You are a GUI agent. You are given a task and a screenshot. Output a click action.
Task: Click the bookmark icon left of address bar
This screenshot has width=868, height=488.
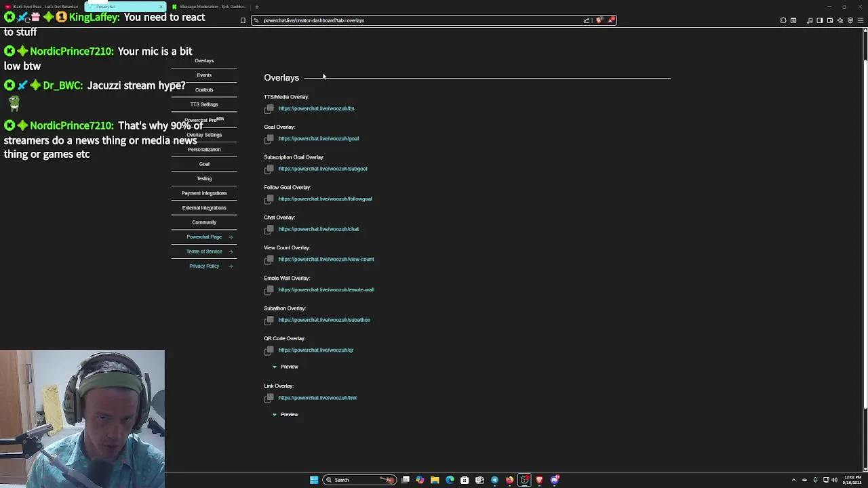(243, 20)
